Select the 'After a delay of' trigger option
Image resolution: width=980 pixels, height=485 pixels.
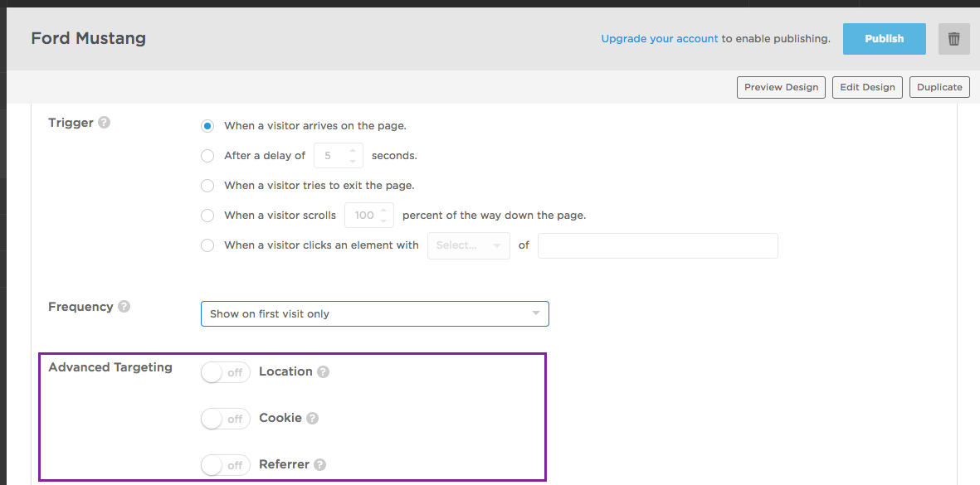point(207,155)
